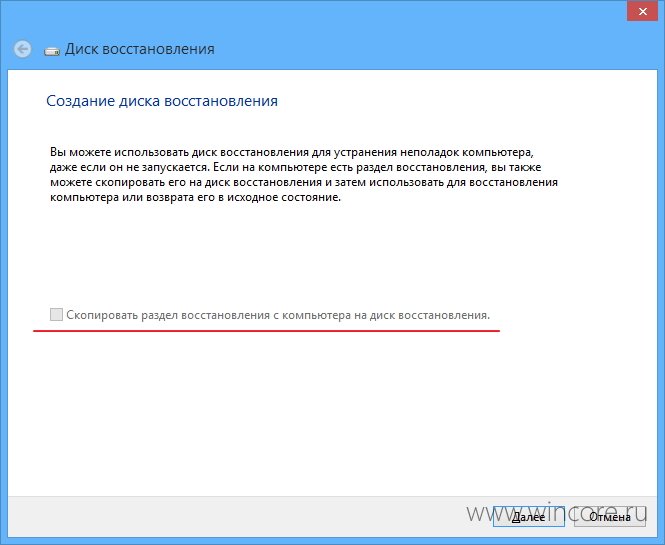Click the back arrow button

[22, 49]
